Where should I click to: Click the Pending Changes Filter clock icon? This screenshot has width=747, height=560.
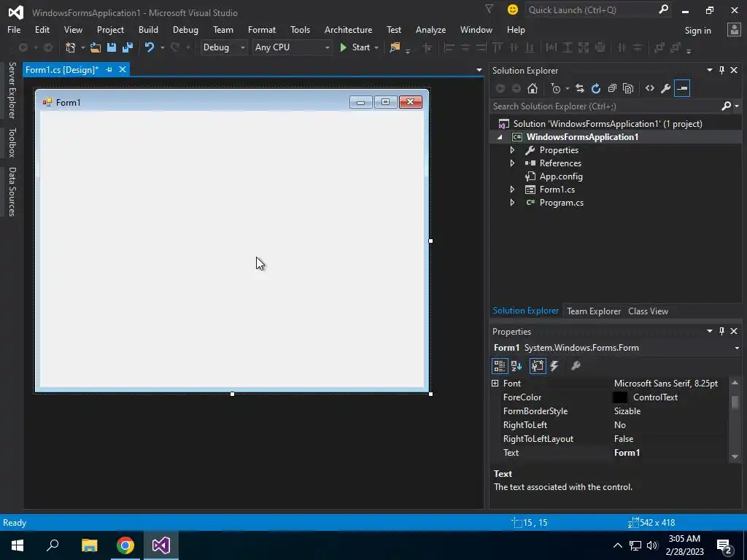[555, 88]
